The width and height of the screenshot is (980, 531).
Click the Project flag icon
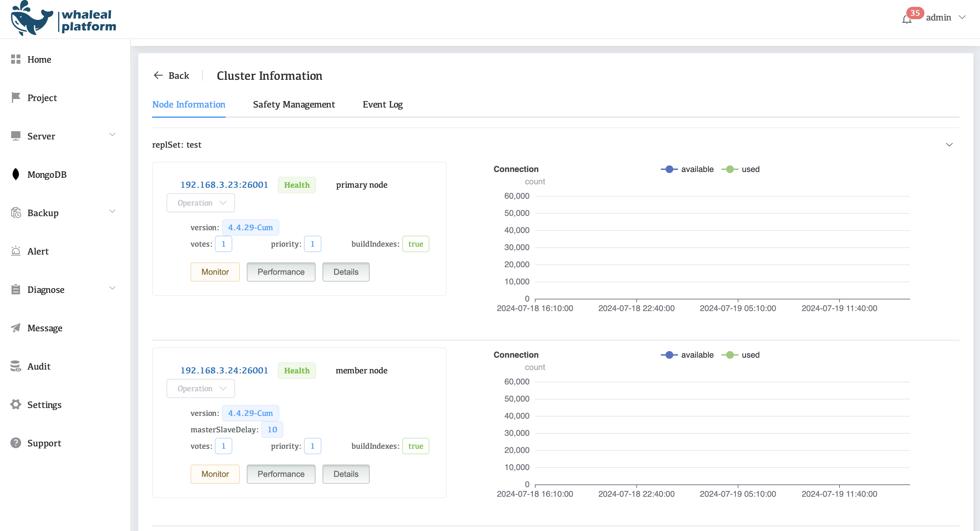(16, 97)
